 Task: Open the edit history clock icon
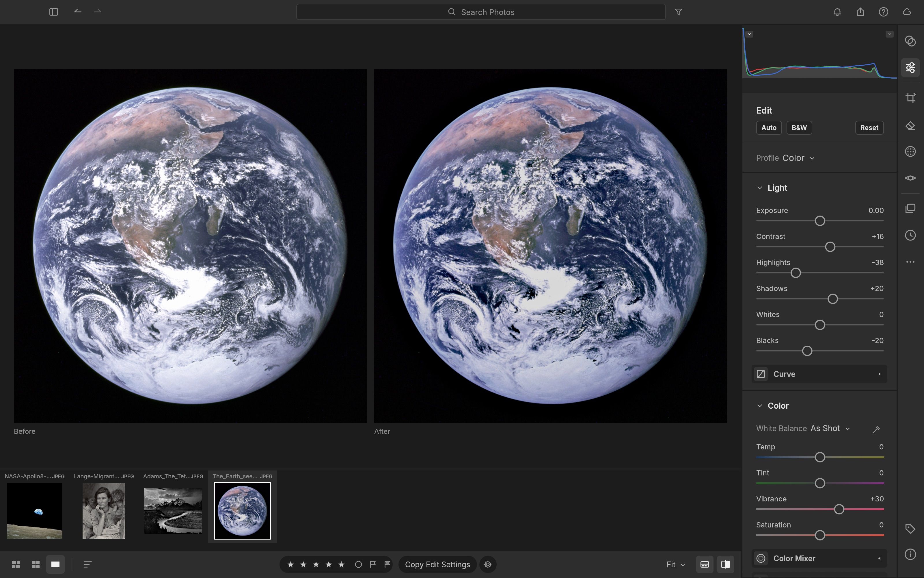click(x=910, y=235)
